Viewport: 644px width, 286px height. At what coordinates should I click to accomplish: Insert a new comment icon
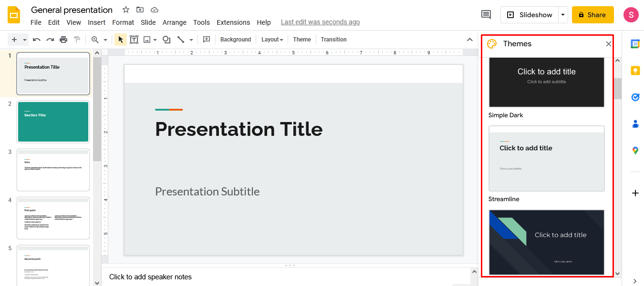point(207,39)
